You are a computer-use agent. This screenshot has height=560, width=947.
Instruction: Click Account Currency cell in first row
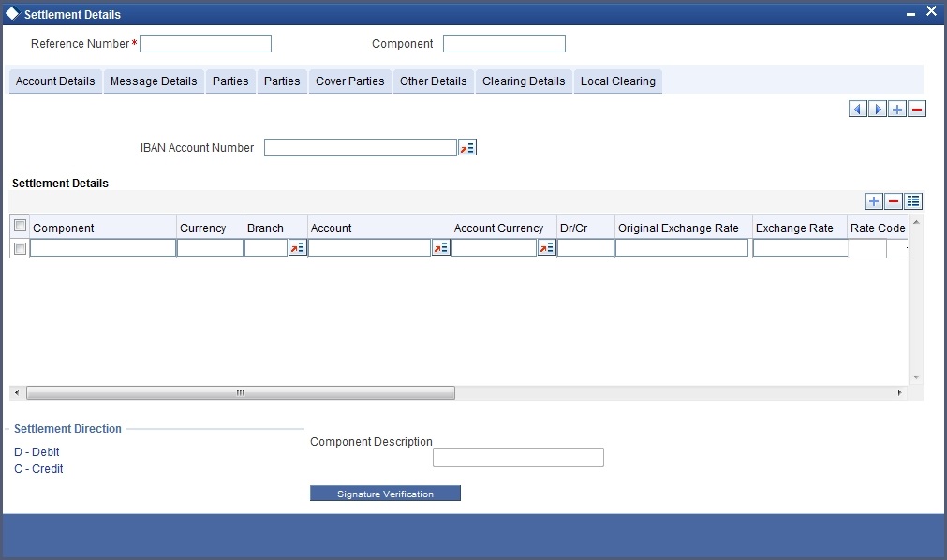point(494,247)
